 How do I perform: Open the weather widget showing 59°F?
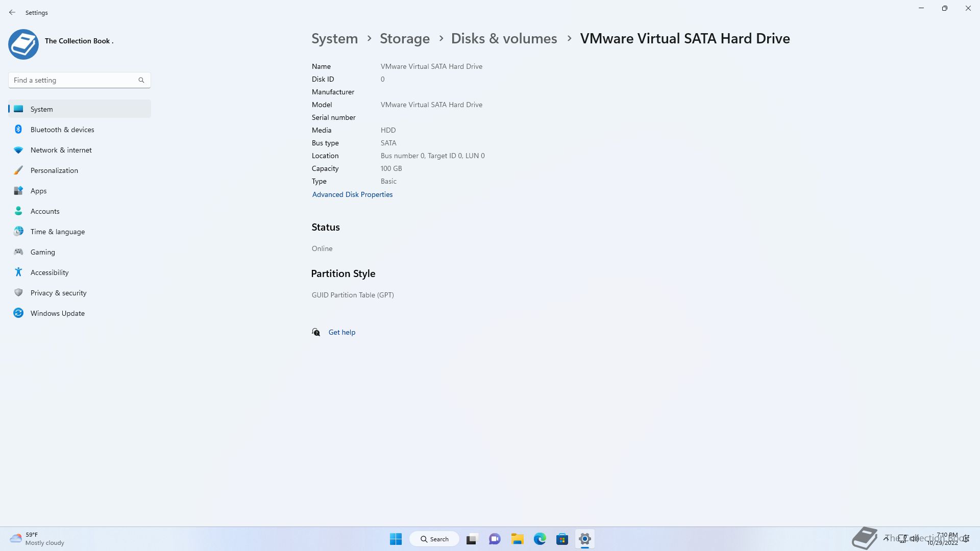(38, 539)
